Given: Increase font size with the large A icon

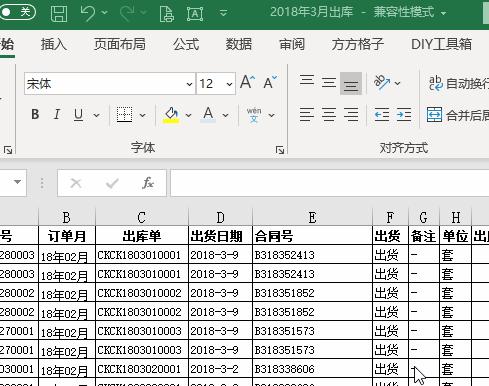Looking at the screenshot, I should 247,82.
